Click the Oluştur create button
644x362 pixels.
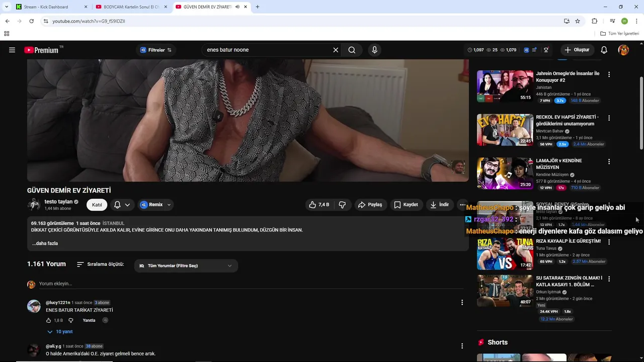577,50
